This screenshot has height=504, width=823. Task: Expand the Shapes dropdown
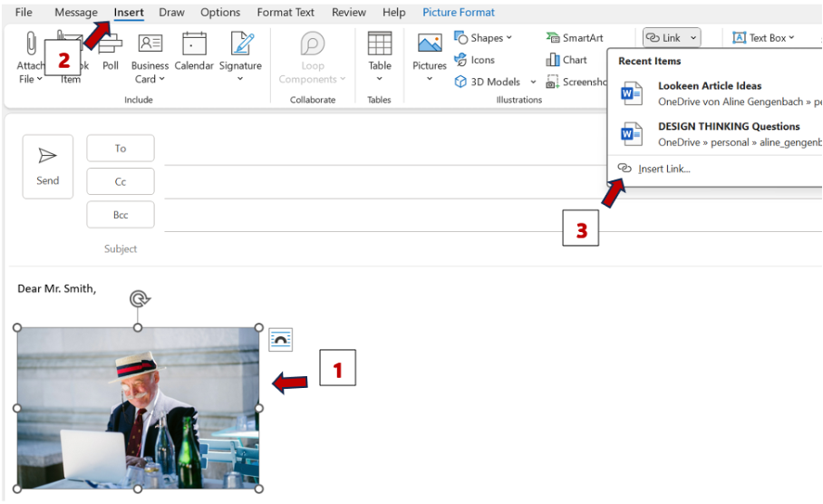click(x=508, y=38)
